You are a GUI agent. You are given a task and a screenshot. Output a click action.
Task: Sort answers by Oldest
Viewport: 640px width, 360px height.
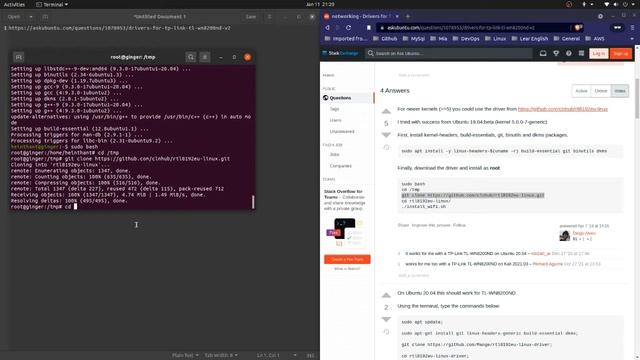coord(600,91)
